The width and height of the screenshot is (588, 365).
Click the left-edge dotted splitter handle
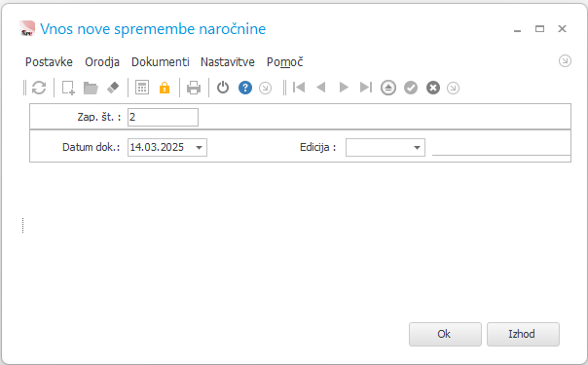22,226
